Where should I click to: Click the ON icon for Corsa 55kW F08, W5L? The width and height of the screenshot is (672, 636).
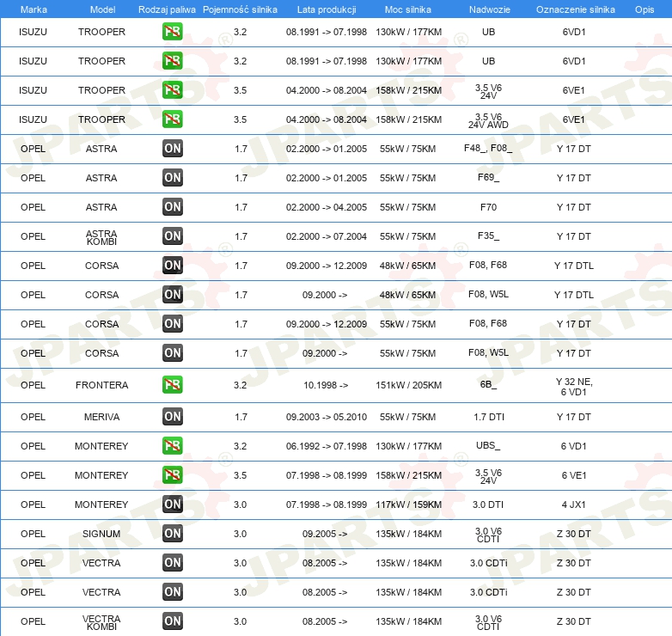172,352
